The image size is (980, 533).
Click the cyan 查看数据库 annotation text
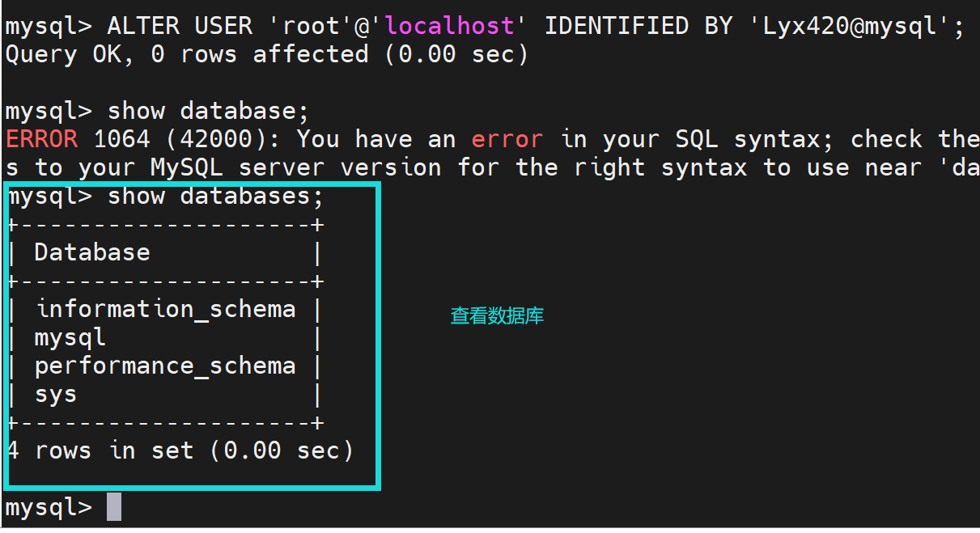point(497,315)
